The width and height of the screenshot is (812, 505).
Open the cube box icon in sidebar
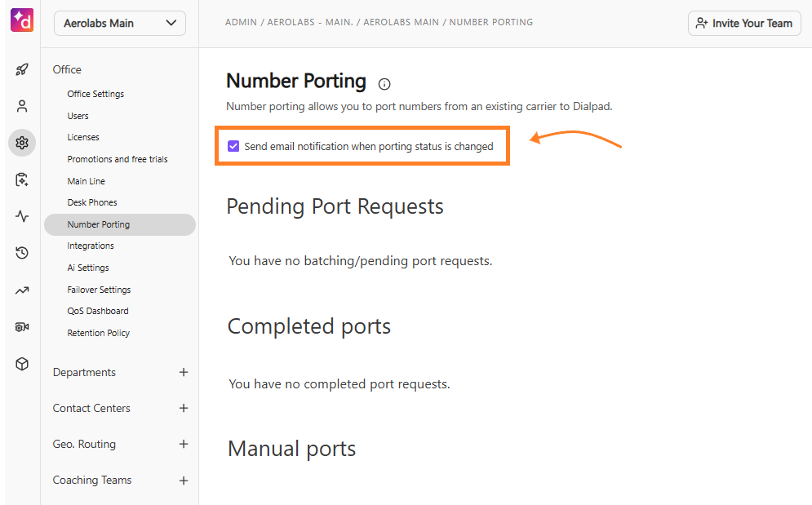click(22, 364)
